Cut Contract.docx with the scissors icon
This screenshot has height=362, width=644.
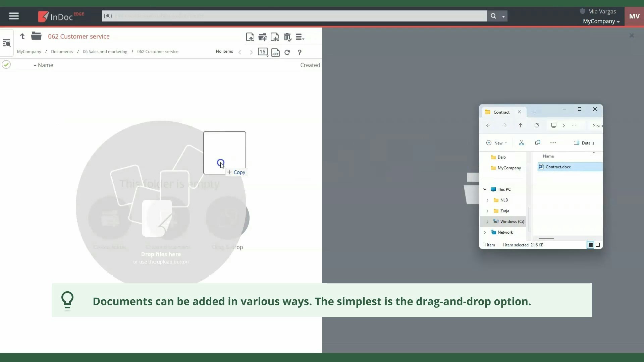[521, 142]
